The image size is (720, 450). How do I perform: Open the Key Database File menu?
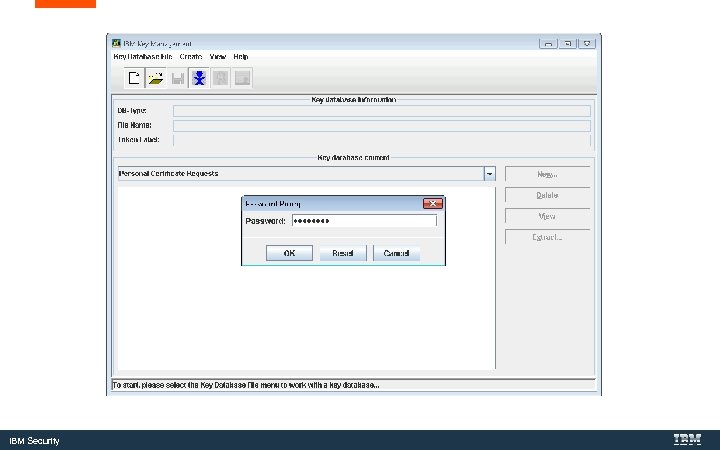143,56
